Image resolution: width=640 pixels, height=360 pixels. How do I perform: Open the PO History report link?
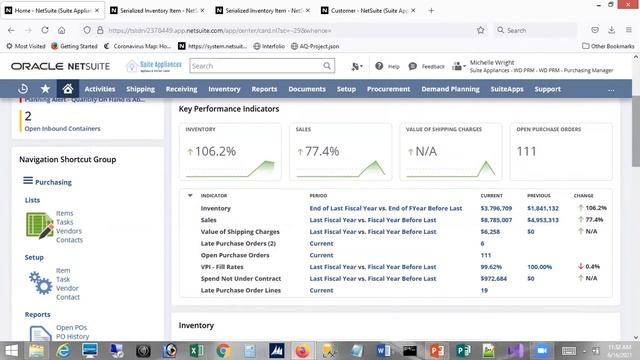(x=72, y=336)
